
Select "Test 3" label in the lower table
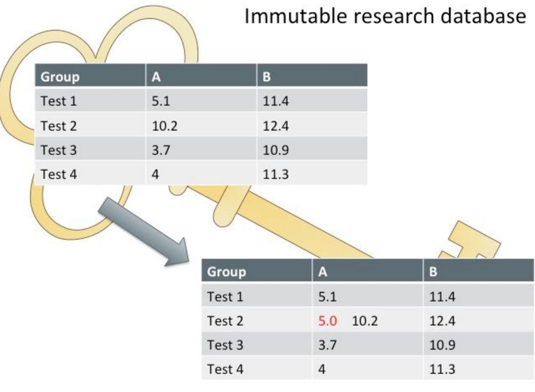pos(225,345)
